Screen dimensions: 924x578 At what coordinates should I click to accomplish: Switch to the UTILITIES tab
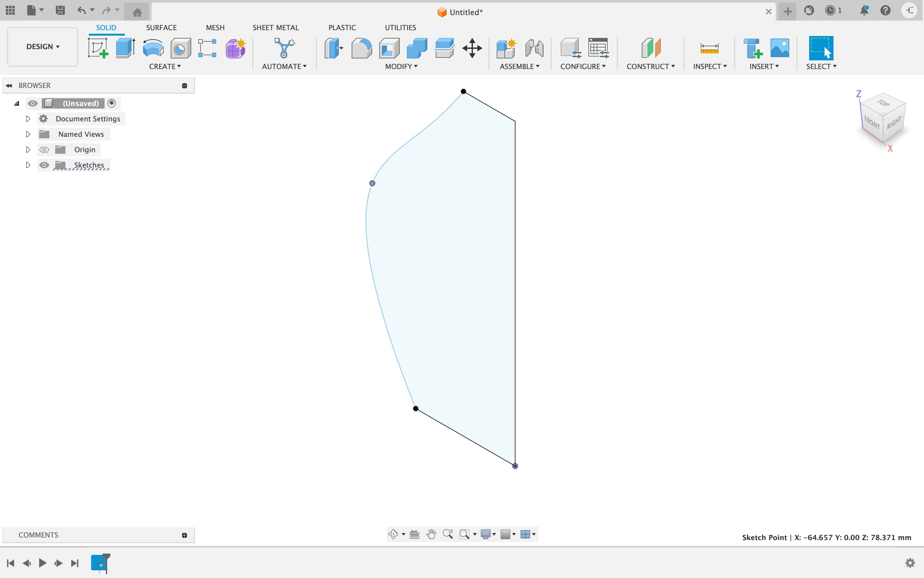400,28
